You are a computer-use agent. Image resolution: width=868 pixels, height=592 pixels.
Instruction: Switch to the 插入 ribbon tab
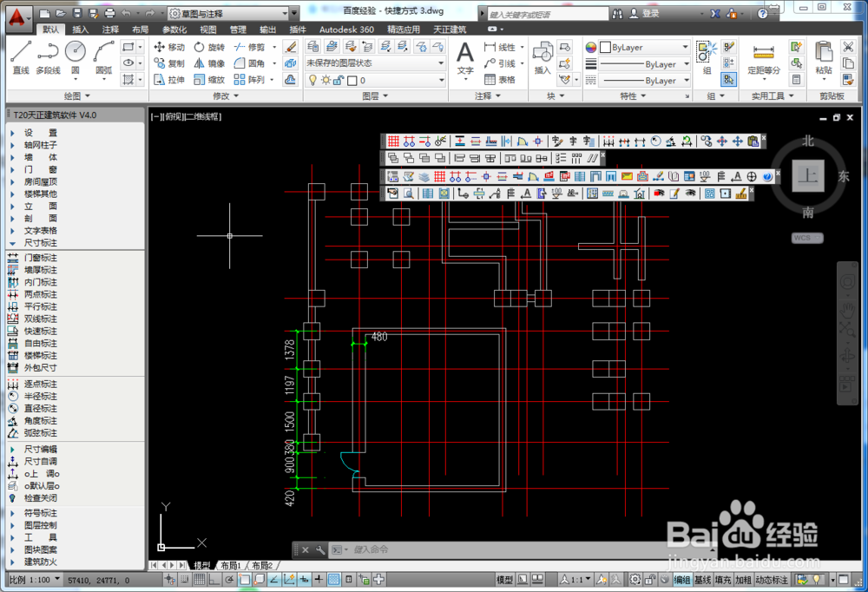tap(80, 30)
